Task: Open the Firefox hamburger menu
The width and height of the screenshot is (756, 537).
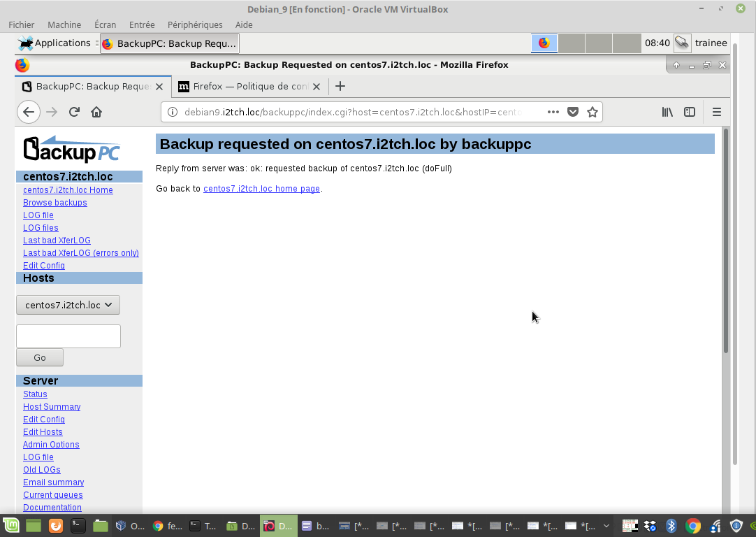Action: click(x=716, y=112)
